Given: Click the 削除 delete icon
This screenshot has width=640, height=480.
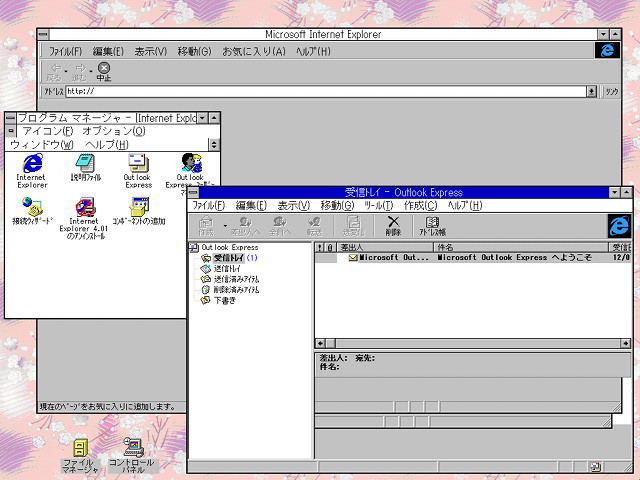Looking at the screenshot, I should pos(393,226).
